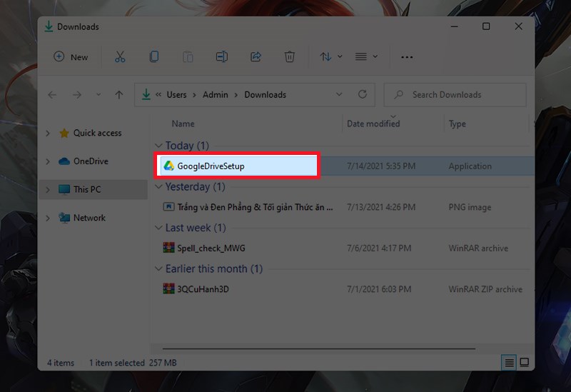Select the Admin breadcrumb in address bar
Viewport: 571px width, 392px height.
215,94
